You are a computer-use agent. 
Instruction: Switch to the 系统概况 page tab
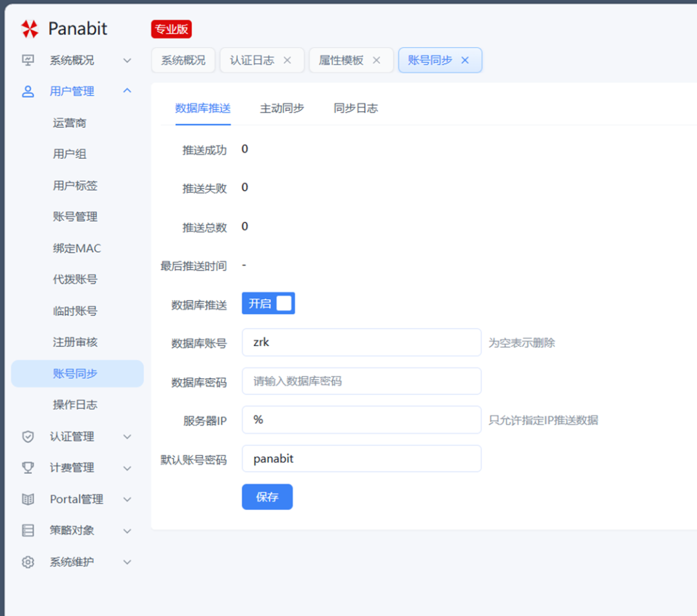coord(183,60)
